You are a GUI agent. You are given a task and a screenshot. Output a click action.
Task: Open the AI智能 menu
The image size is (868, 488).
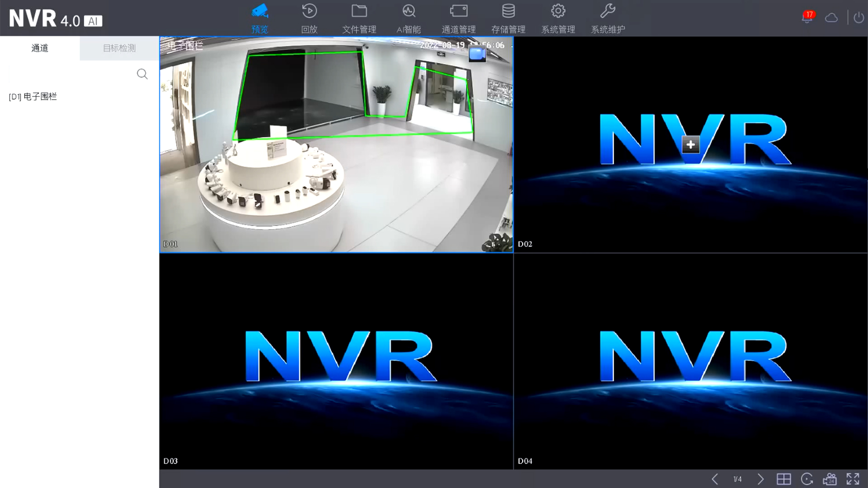409,18
